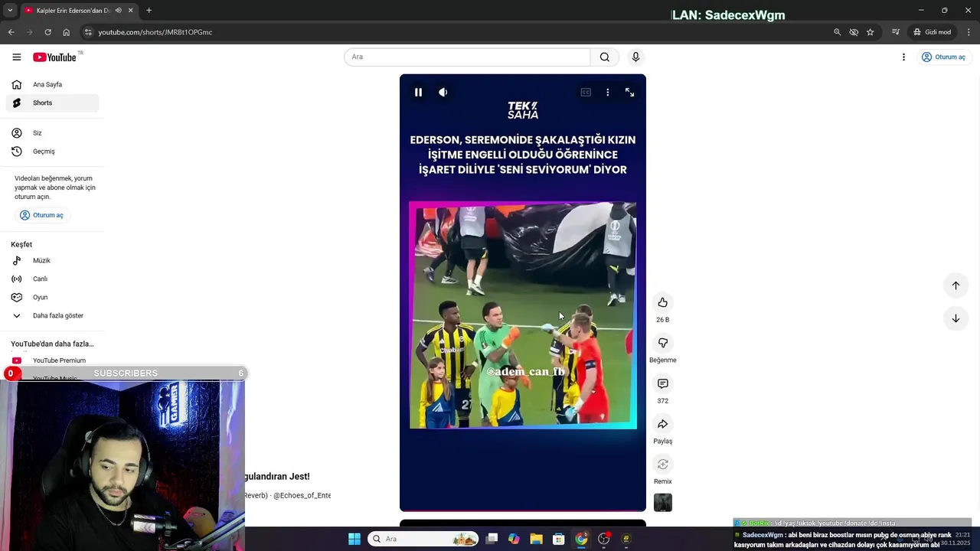Open YouTube settings three-dot menu
This screenshot has width=980, height=551.
click(903, 57)
